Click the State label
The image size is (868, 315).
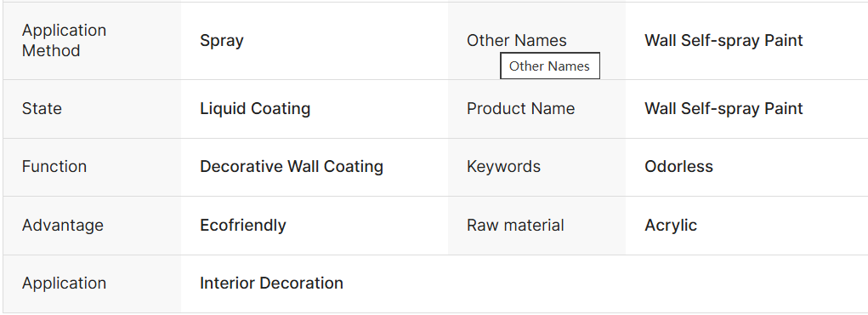click(x=42, y=109)
